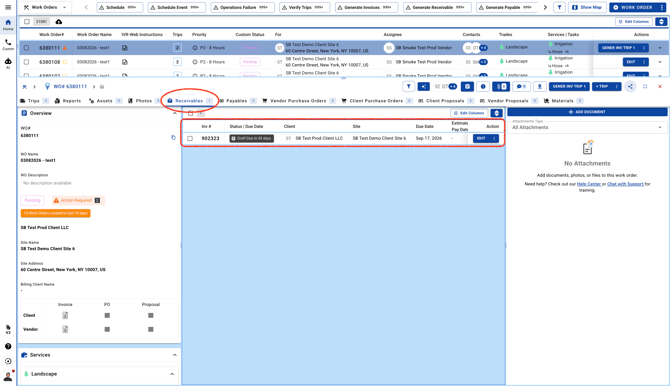This screenshot has height=386, width=670.
Task: Collapse the Services section
Action: tap(174, 355)
